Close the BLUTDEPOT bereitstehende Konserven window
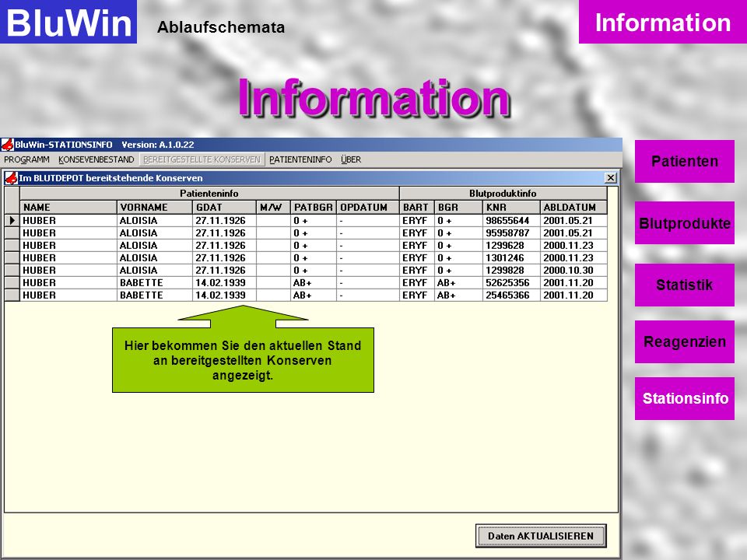Screen dimensions: 747x560 point(610,177)
